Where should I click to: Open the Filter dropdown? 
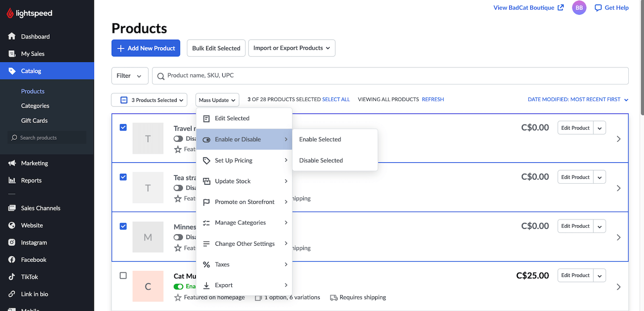coord(130,76)
